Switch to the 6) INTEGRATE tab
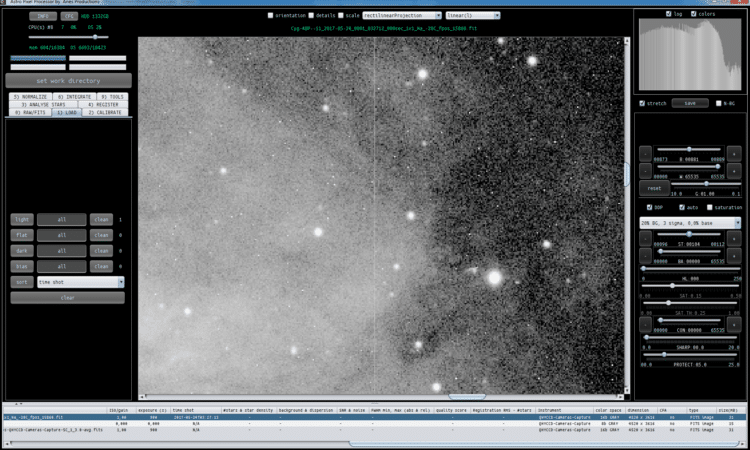750x450 pixels. (x=74, y=97)
